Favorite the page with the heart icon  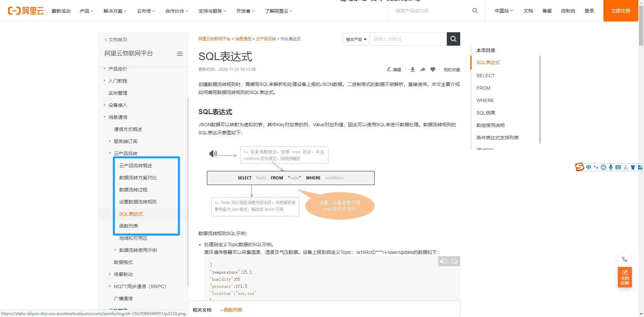pyautogui.click(x=433, y=69)
